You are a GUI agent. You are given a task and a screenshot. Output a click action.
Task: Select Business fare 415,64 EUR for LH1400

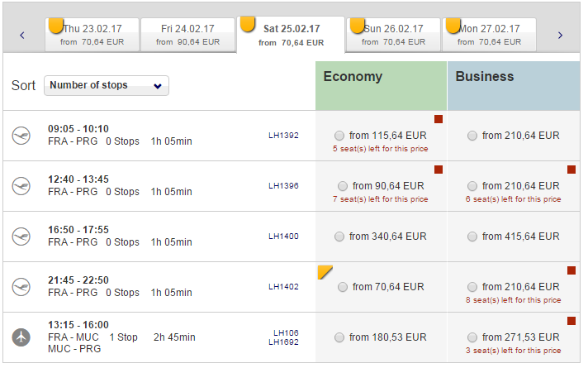(x=472, y=237)
